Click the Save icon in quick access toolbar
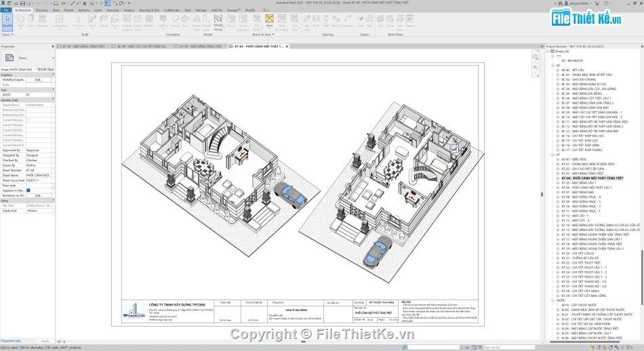Viewport: 644px width, 351px height. pyautogui.click(x=22, y=3)
